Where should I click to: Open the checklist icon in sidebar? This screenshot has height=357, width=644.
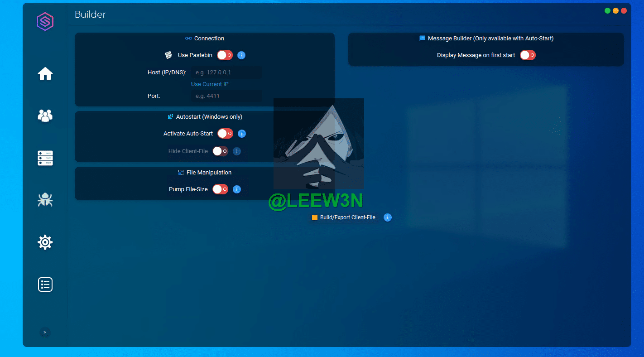45,285
